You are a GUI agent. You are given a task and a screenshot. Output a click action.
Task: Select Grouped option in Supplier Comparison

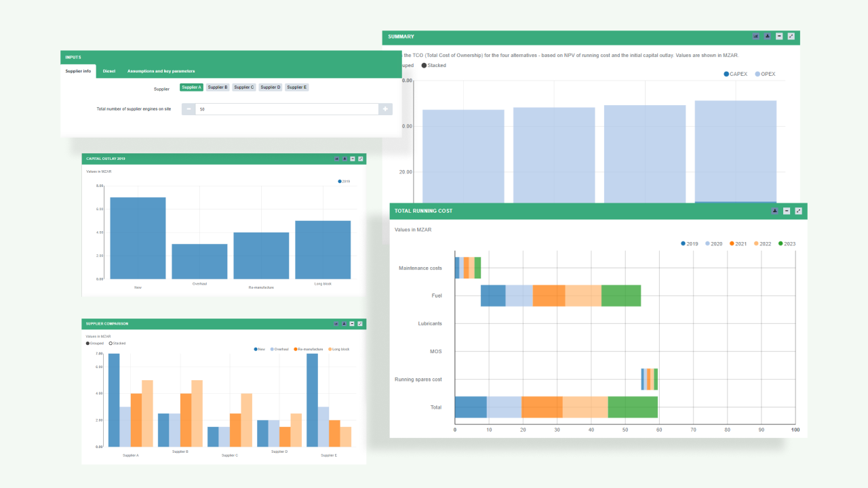(95, 344)
